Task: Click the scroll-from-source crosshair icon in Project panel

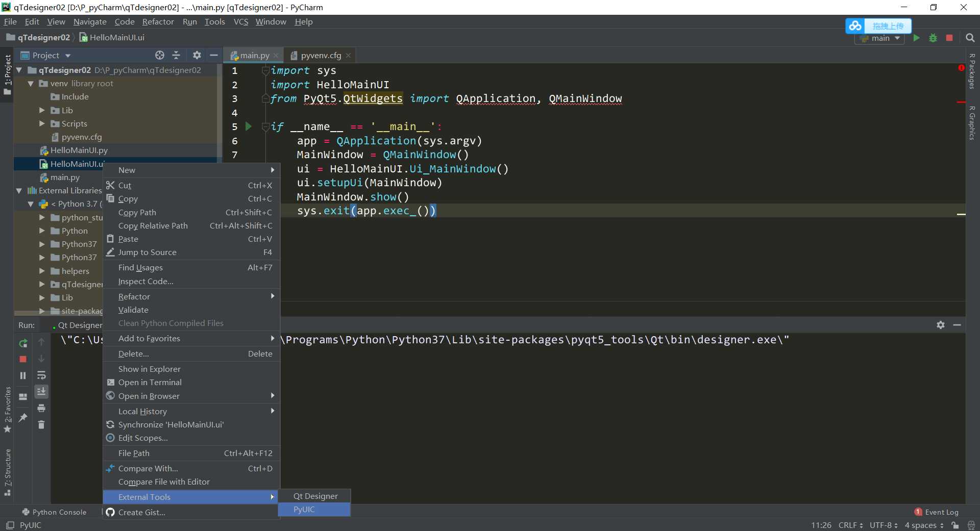Action: [x=160, y=55]
